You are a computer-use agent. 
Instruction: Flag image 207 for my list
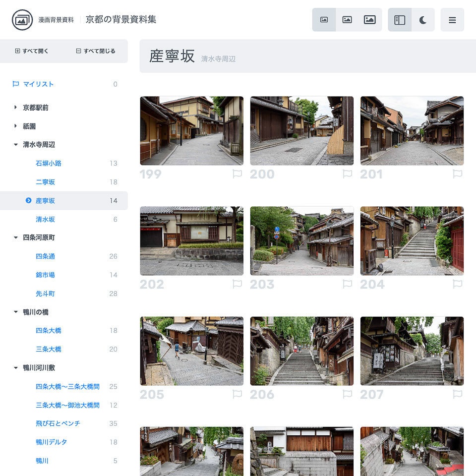pyautogui.click(x=457, y=394)
